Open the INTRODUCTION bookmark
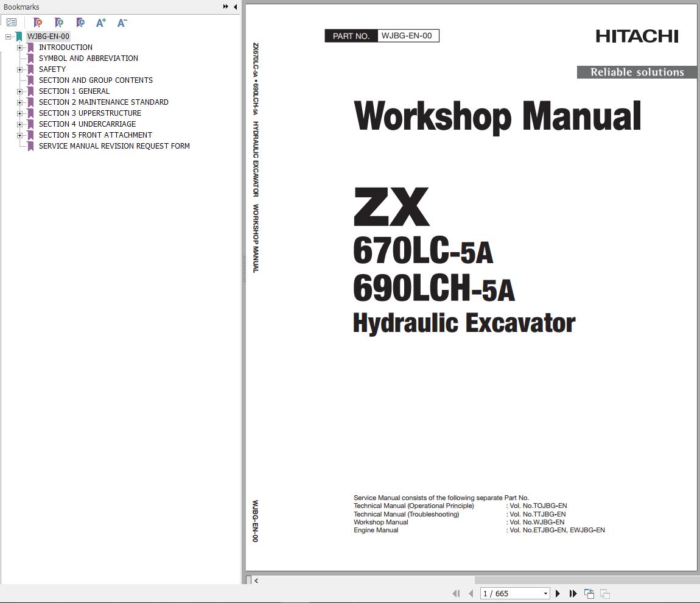The width and height of the screenshot is (700, 603). [66, 48]
